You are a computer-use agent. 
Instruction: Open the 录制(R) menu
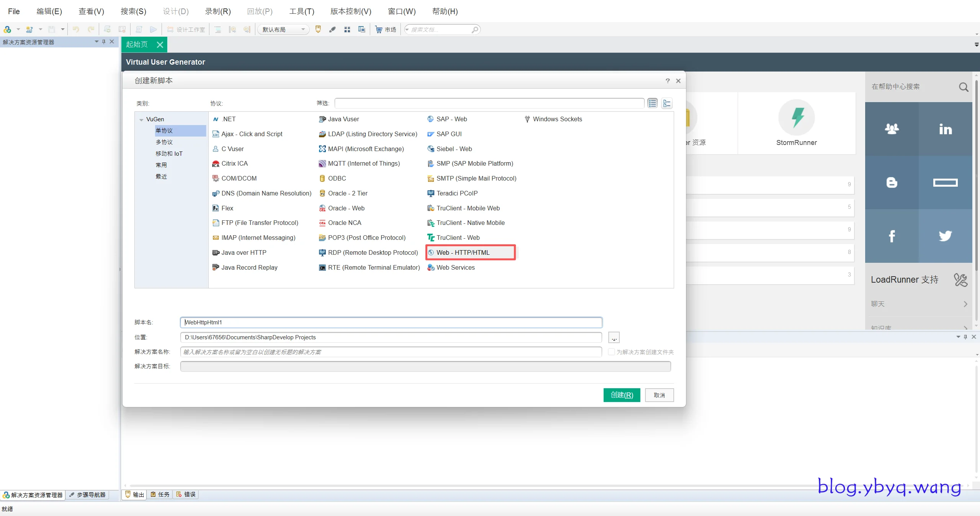click(x=218, y=11)
